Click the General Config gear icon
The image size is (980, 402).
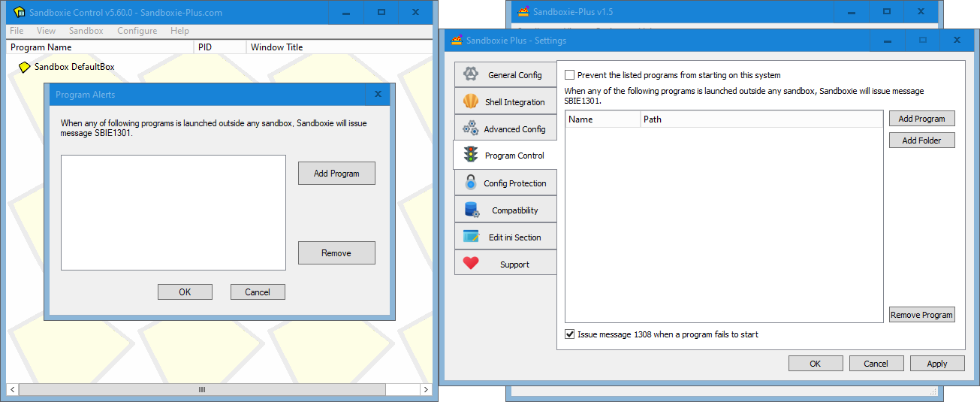(x=471, y=74)
